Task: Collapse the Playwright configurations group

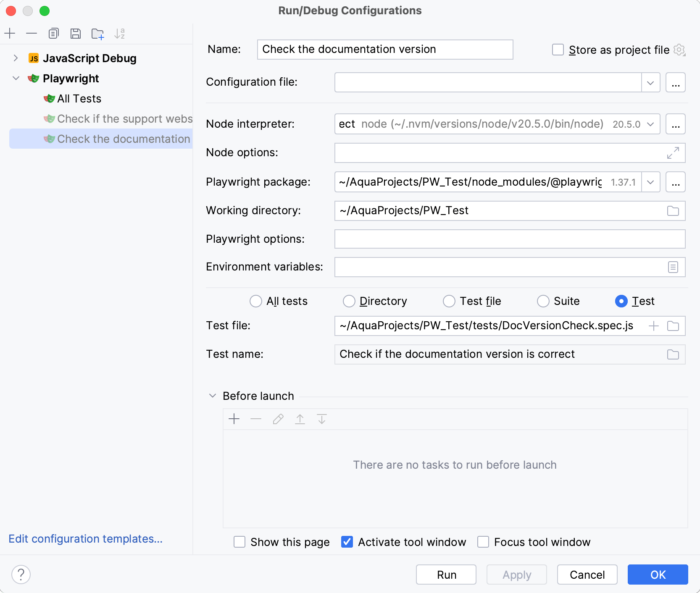Action: click(x=16, y=78)
